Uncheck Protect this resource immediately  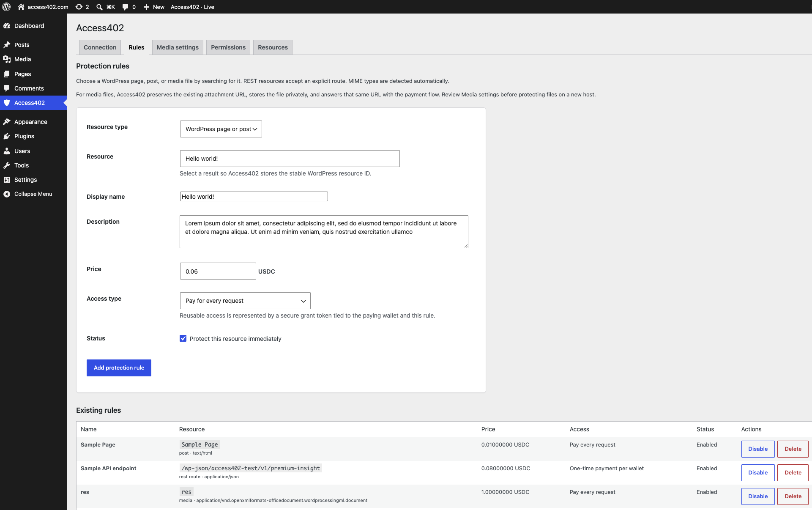183,338
